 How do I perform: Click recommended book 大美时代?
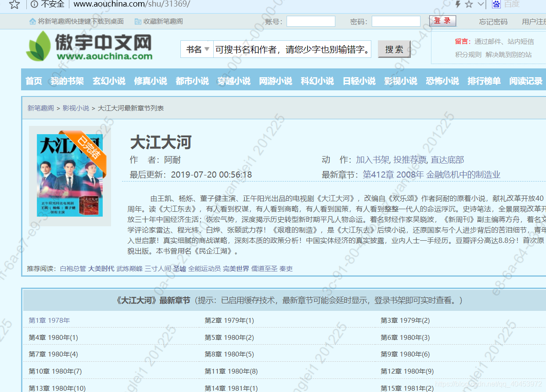pyautogui.click(x=101, y=268)
